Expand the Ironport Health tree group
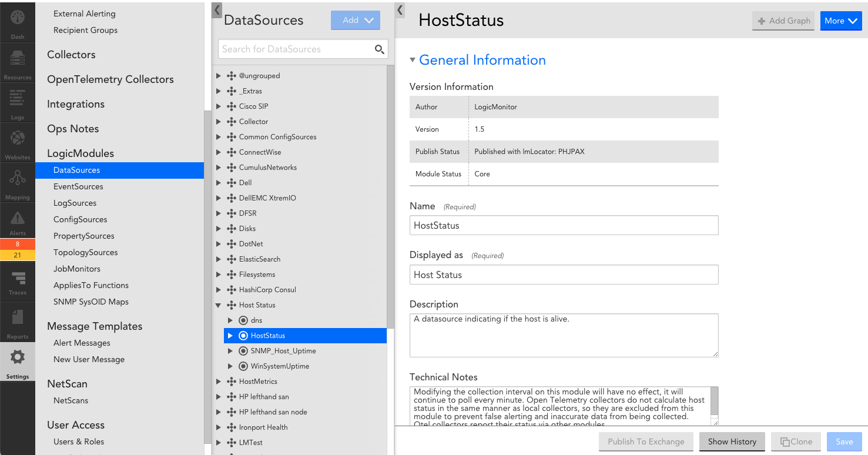The image size is (868, 455). coord(219,427)
